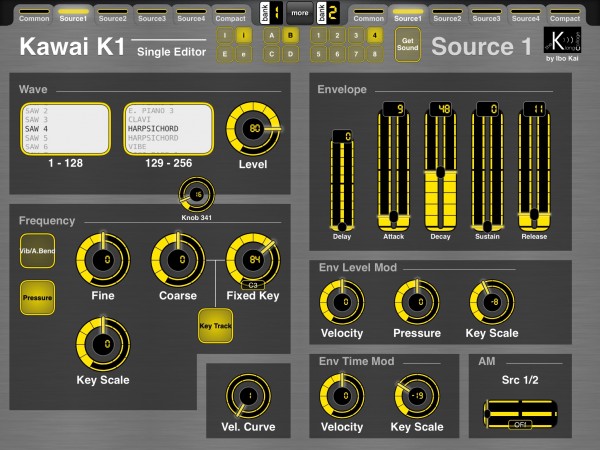This screenshot has width=600, height=450.
Task: Click the Fine frequency knob
Action: click(x=103, y=260)
